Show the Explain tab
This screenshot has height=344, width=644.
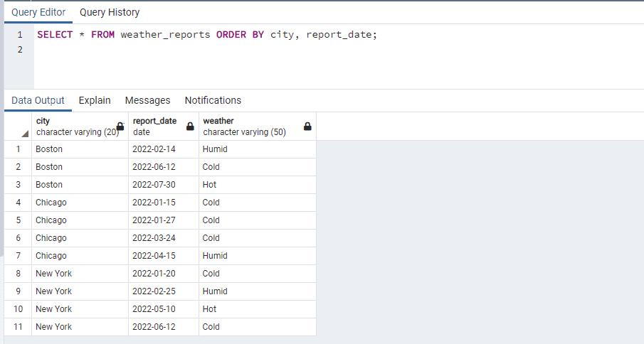point(95,100)
